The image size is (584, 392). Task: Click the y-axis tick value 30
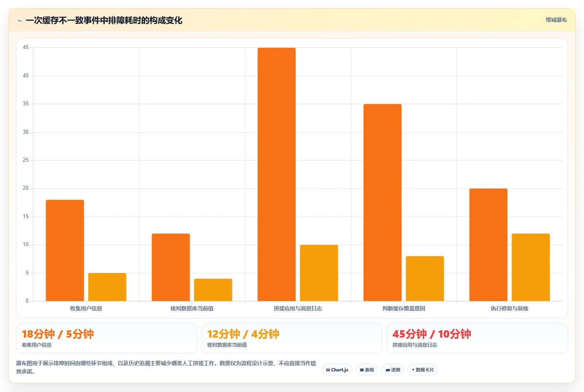(26, 132)
